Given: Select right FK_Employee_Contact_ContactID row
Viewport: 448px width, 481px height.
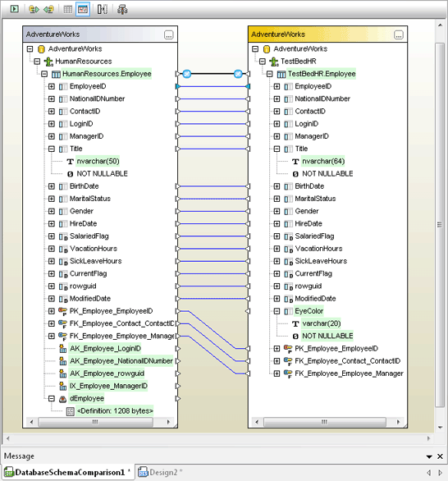Looking at the screenshot, I should pos(347,361).
